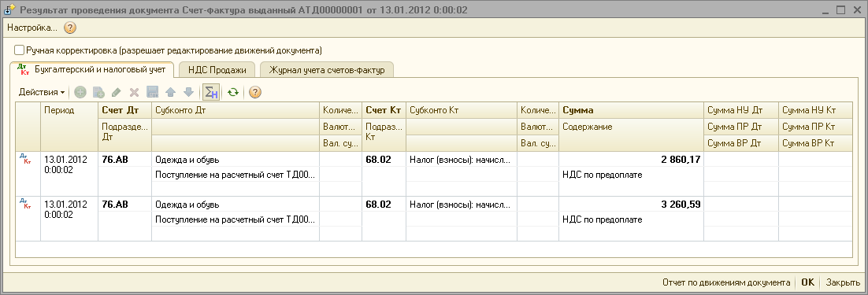The height and width of the screenshot is (295, 868).
Task: Click the Дт/Кт icon of the 3 260,59 row
Action: coord(25,204)
